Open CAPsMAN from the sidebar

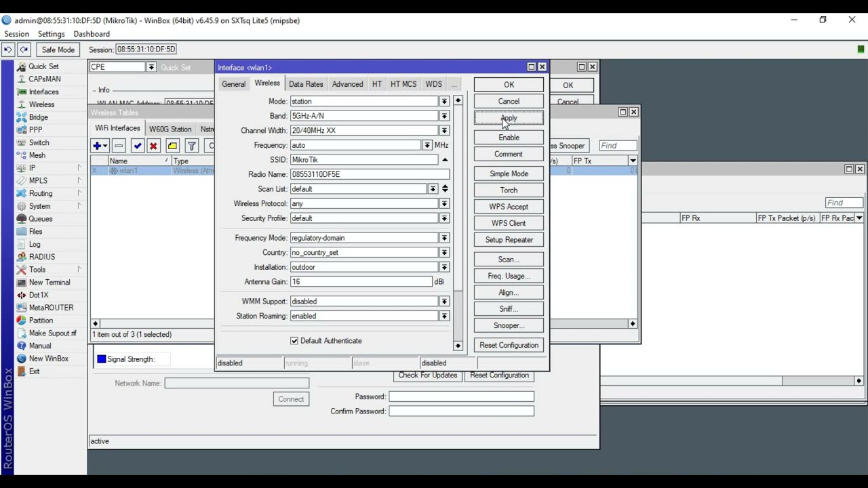click(x=45, y=79)
